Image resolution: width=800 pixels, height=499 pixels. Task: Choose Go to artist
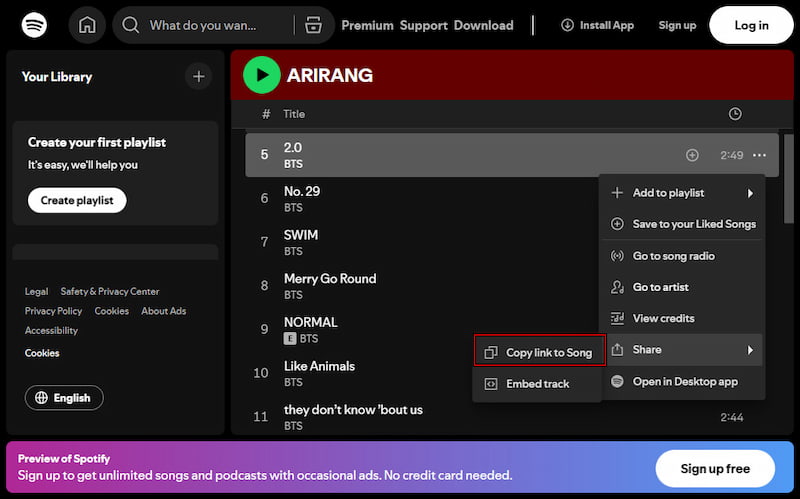[682, 287]
